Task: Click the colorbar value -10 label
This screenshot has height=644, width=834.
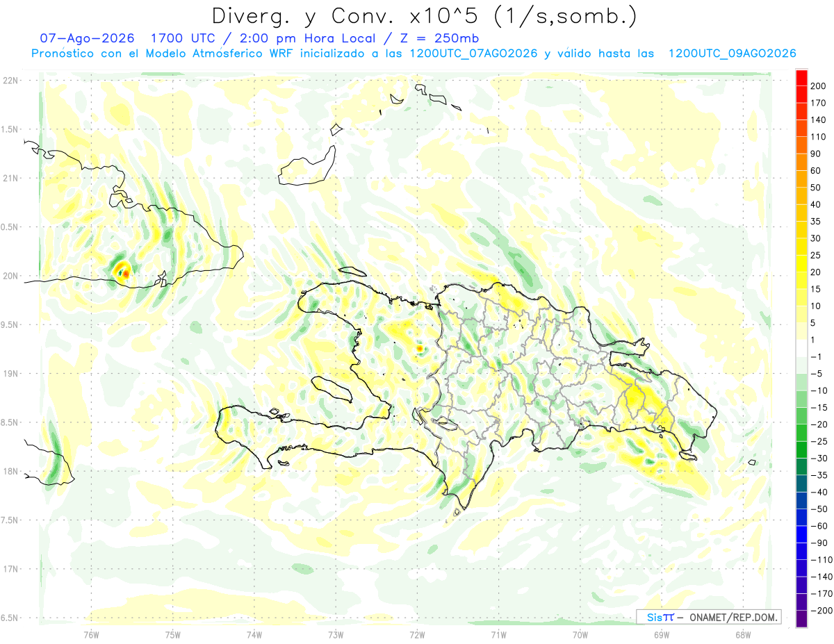Action: point(819,390)
